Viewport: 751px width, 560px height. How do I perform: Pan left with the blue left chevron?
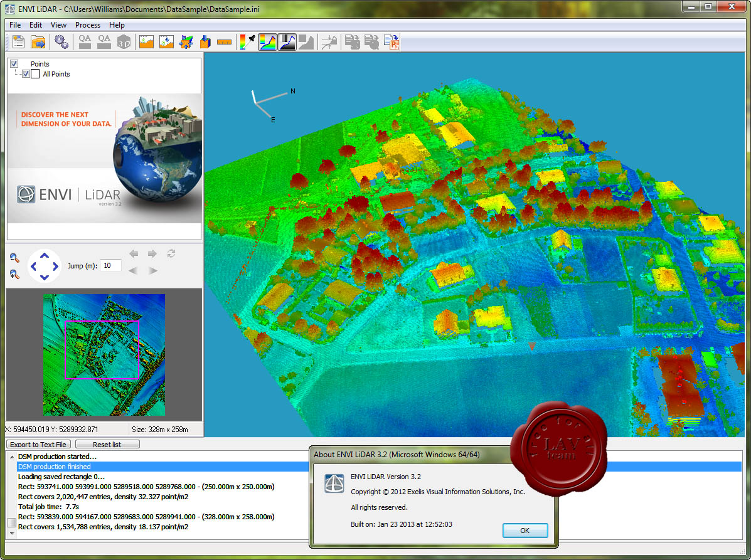[x=33, y=266]
